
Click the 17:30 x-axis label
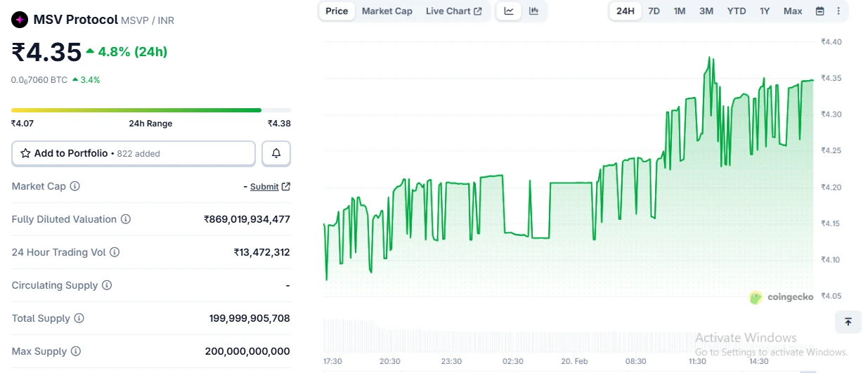(x=332, y=361)
